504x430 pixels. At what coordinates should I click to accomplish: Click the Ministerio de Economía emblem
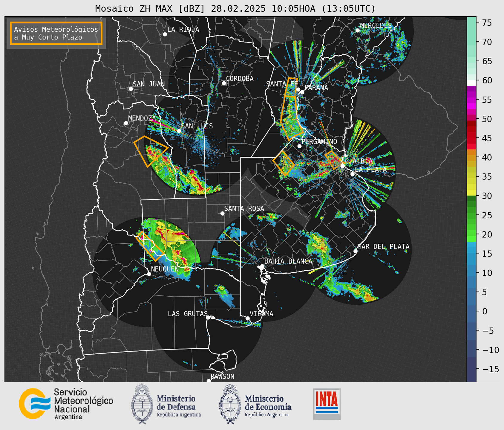point(230,404)
